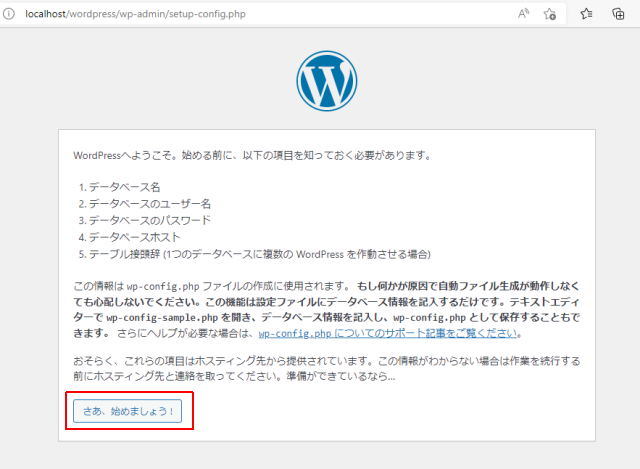
Task: Click the WordPress logo
Action: point(327,81)
